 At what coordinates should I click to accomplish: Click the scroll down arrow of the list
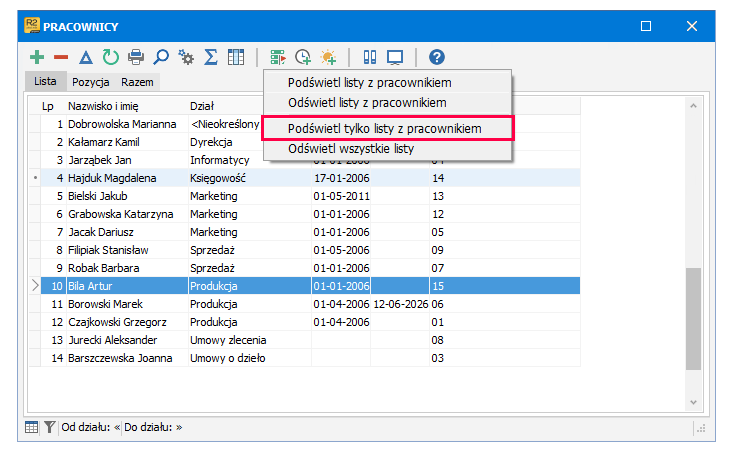tap(693, 402)
